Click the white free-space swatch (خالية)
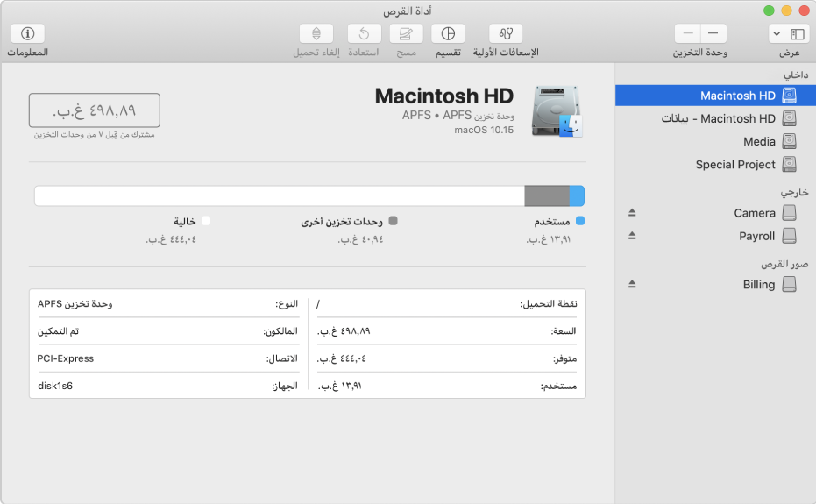 (x=206, y=221)
